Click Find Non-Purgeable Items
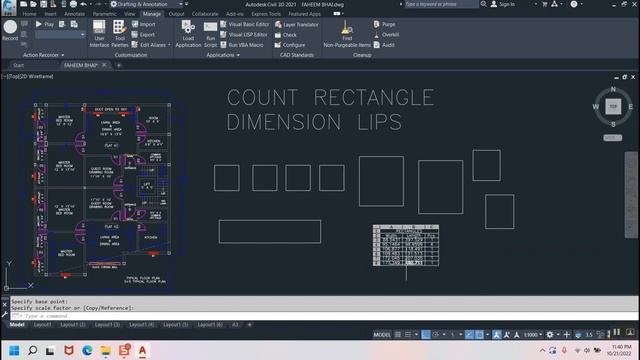This screenshot has height=360, width=640. 347,34
